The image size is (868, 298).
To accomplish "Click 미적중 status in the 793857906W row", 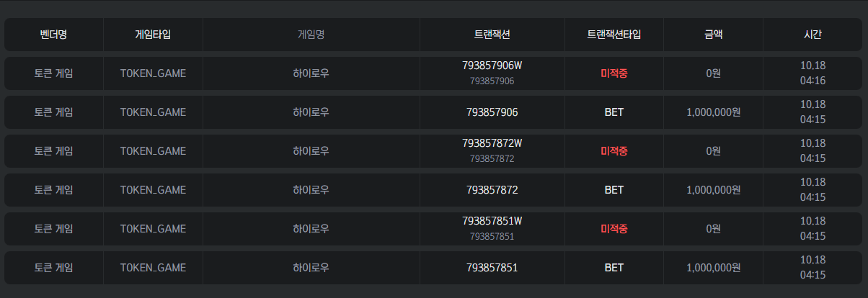I will tap(614, 73).
